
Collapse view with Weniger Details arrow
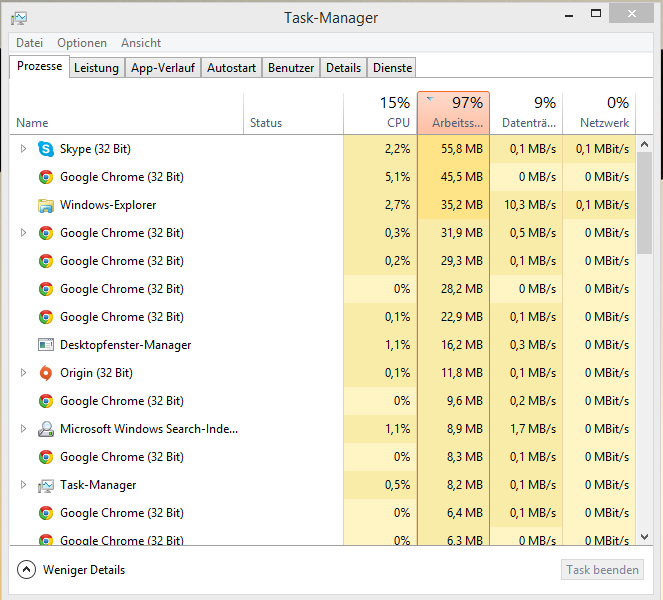[26, 570]
